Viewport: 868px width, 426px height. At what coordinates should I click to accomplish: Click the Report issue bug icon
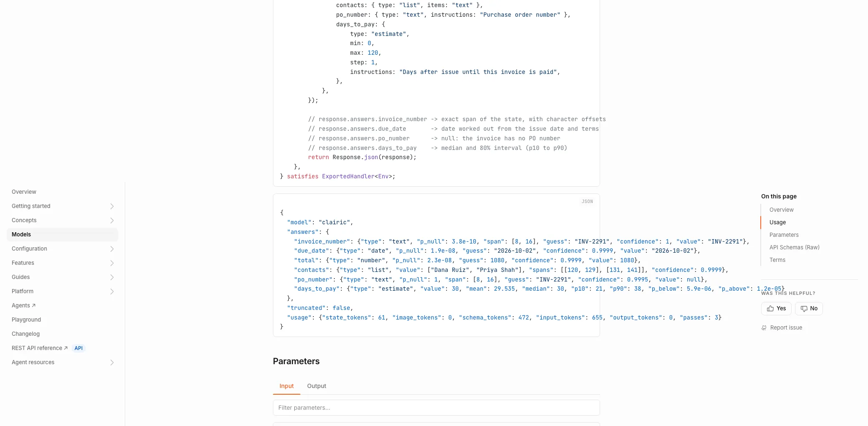tap(764, 328)
